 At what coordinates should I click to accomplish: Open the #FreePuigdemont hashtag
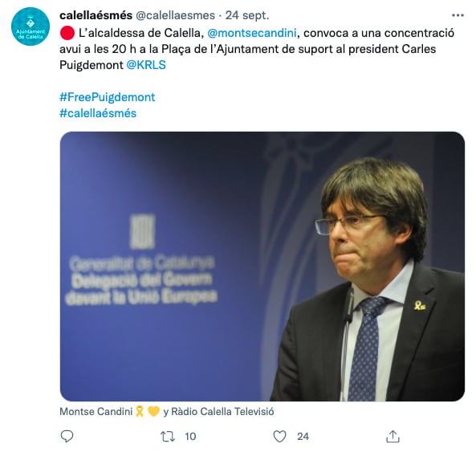click(x=108, y=97)
